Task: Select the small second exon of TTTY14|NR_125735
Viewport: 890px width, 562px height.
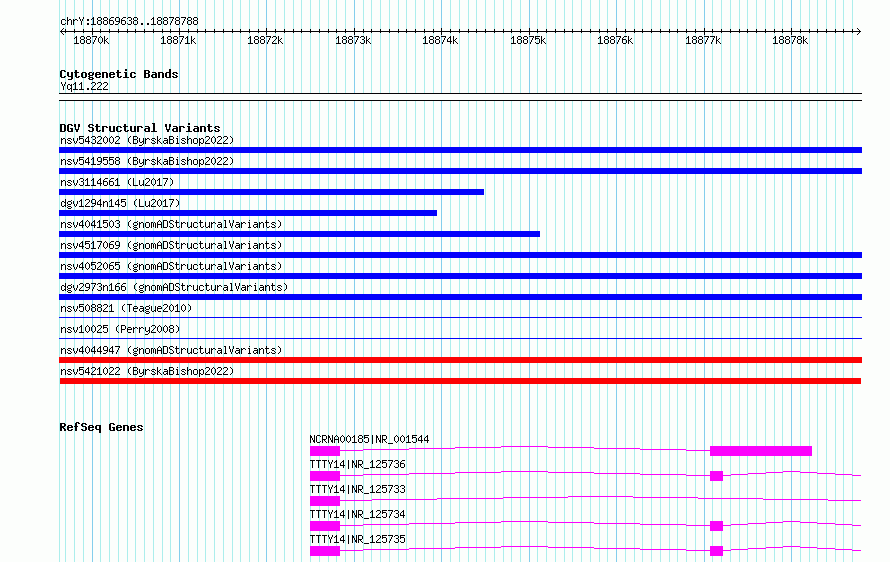Action: click(x=716, y=551)
